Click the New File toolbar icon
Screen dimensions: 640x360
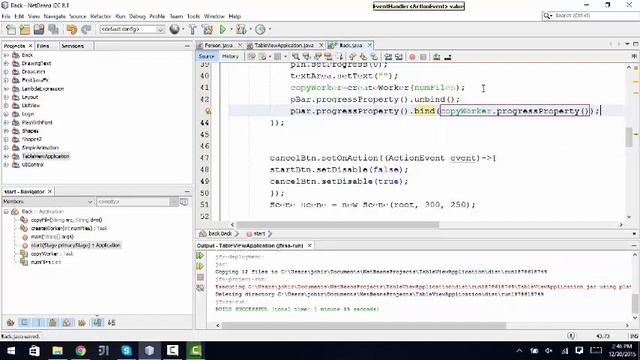click(x=11, y=29)
